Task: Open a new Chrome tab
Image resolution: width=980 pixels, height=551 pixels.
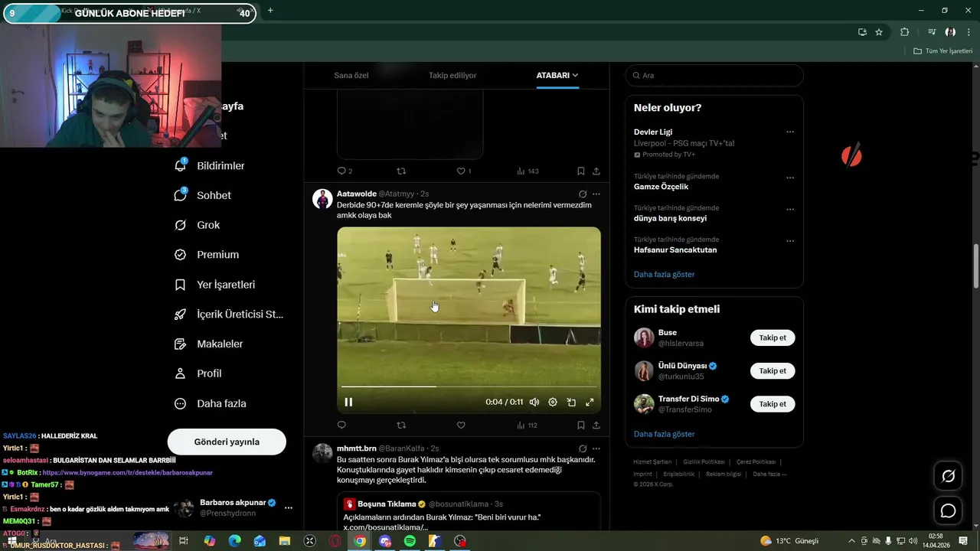Action: [x=270, y=11]
